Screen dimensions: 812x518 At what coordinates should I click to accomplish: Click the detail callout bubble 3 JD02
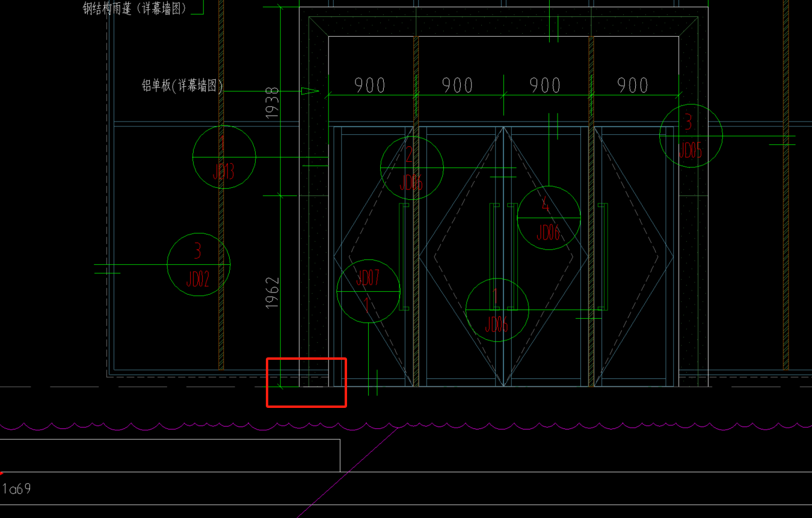(x=198, y=265)
